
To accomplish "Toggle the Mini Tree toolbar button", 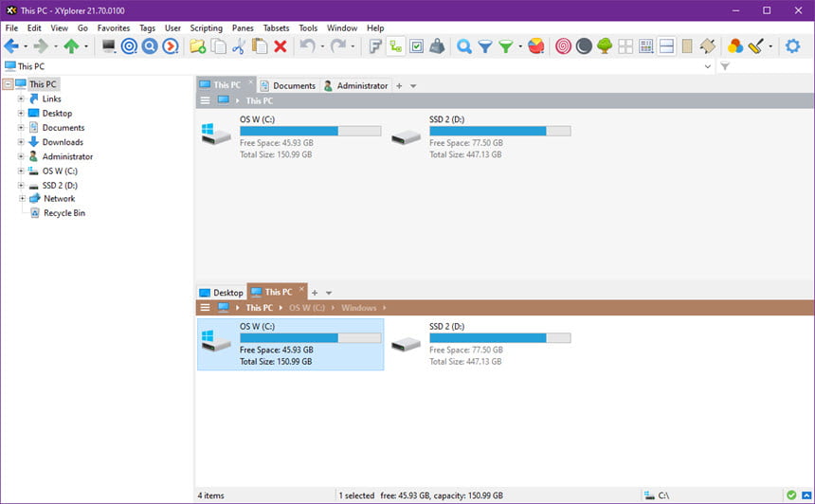I will [395, 46].
